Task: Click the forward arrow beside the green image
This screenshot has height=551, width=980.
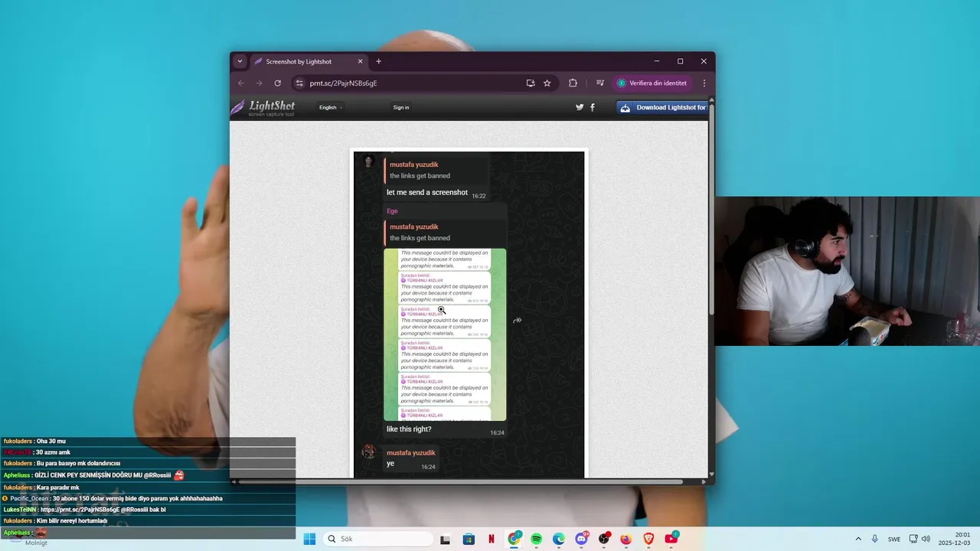Action: click(518, 320)
